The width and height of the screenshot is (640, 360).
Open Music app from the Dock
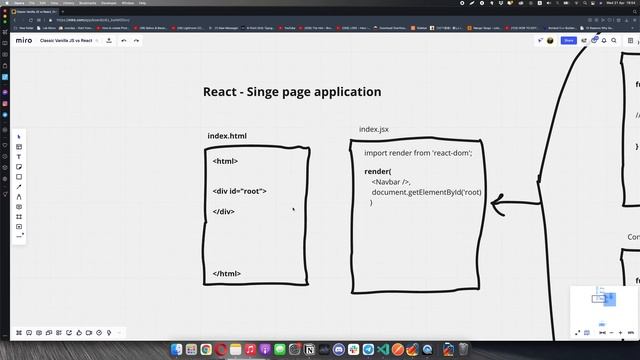250,349
